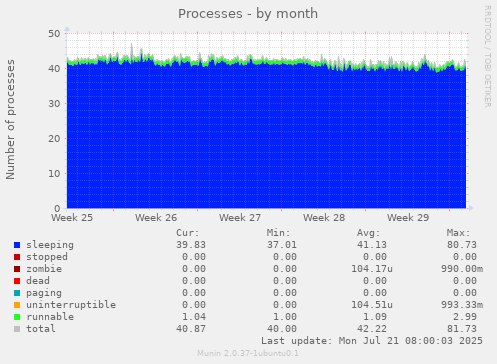Click the y-axis label 50
Viewport: 497px width, 364px height.
tap(54, 34)
